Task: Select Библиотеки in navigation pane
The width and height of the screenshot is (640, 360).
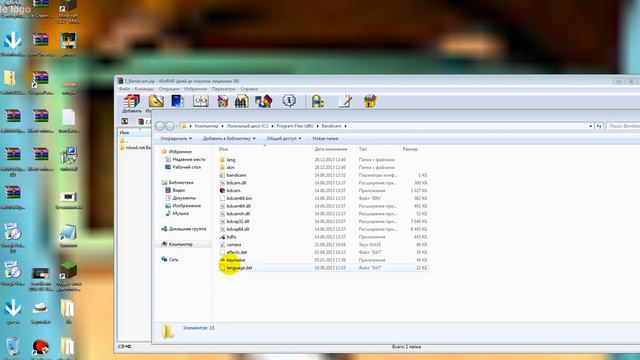Action: point(181,183)
